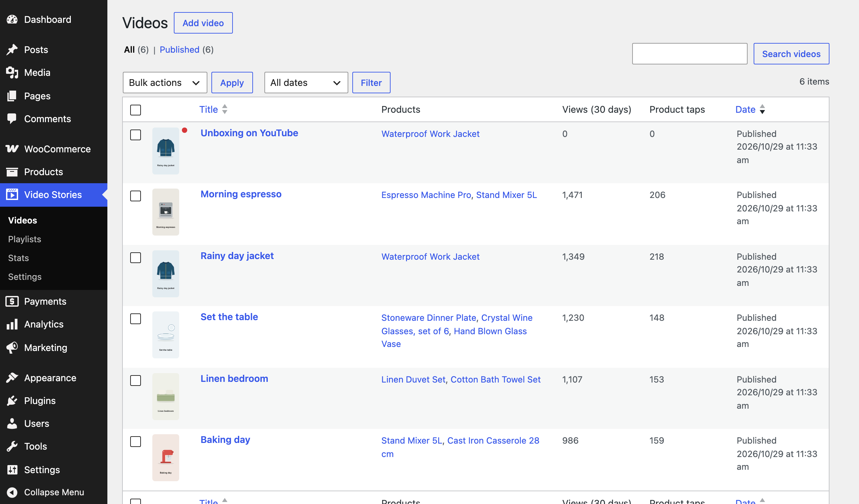The height and width of the screenshot is (504, 859).
Task: Open Stand Mixer 5L in Morning espresso row
Action: click(x=506, y=195)
